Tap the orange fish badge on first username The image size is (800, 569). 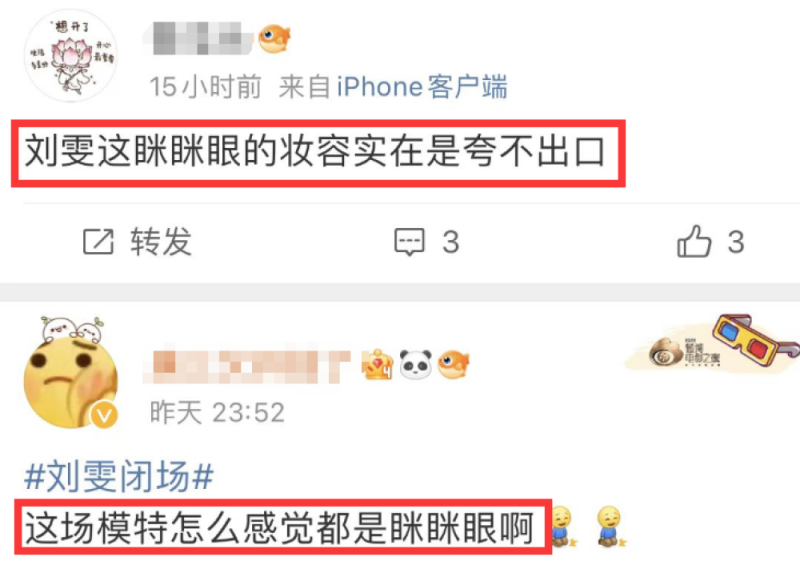(x=274, y=38)
